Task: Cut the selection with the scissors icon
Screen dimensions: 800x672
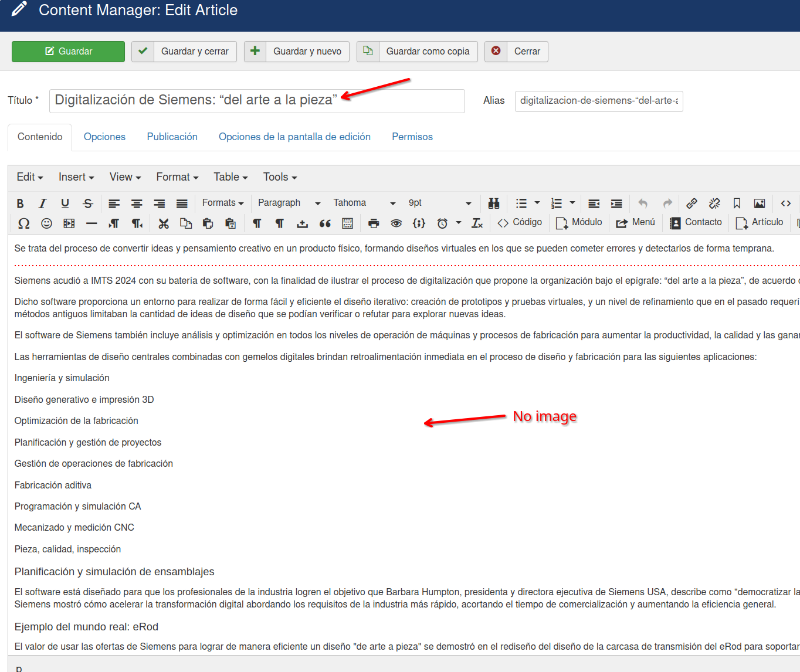Action: click(164, 223)
